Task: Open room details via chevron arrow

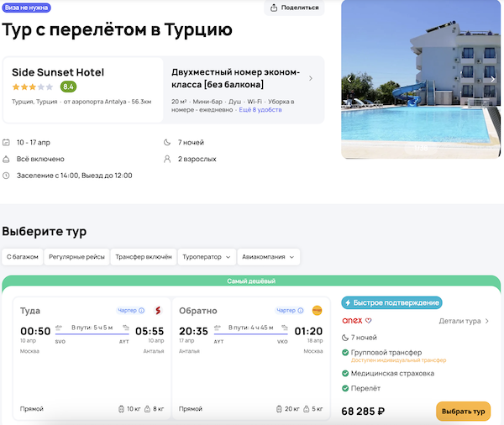Action: (x=311, y=78)
